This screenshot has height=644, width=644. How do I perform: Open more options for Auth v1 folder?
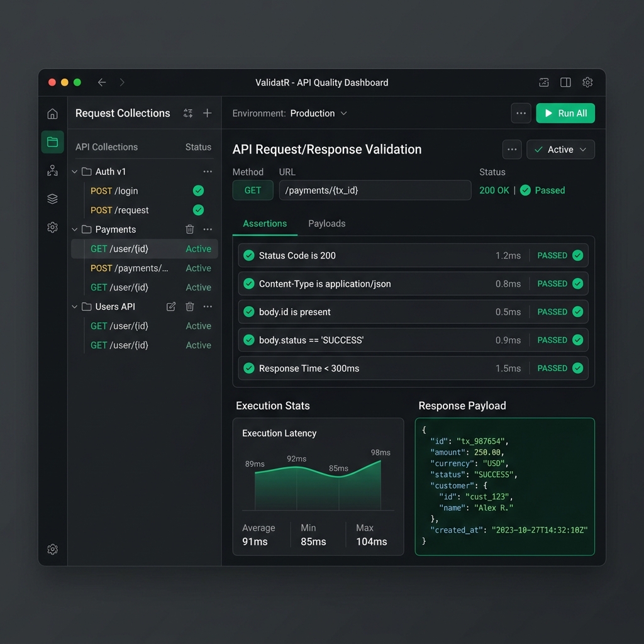[x=208, y=172]
